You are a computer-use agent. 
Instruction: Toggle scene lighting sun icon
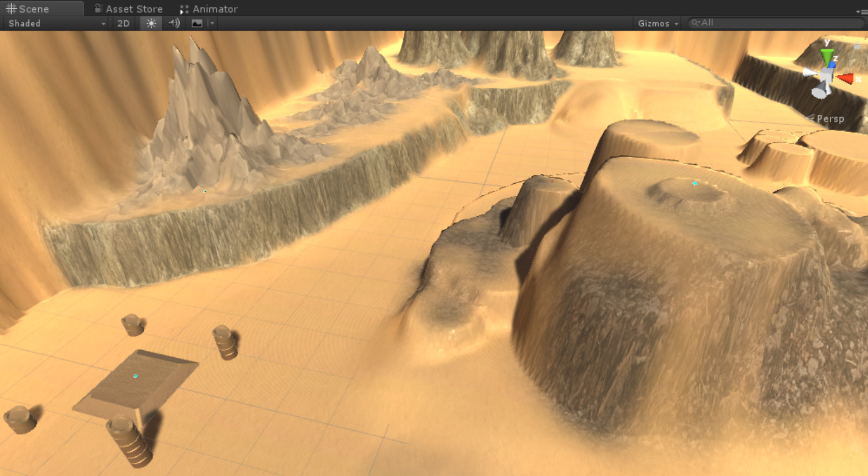click(x=151, y=23)
